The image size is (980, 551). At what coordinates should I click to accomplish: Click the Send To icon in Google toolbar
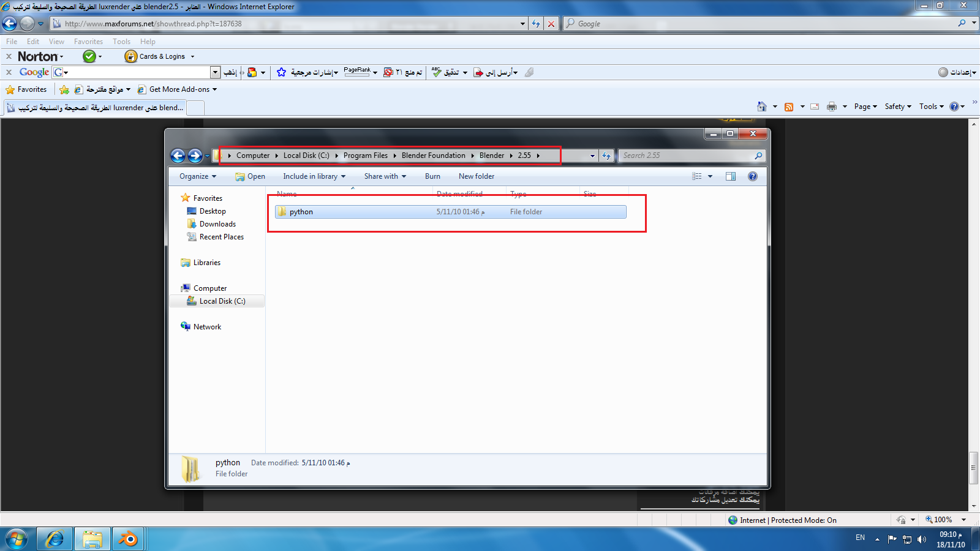click(478, 72)
